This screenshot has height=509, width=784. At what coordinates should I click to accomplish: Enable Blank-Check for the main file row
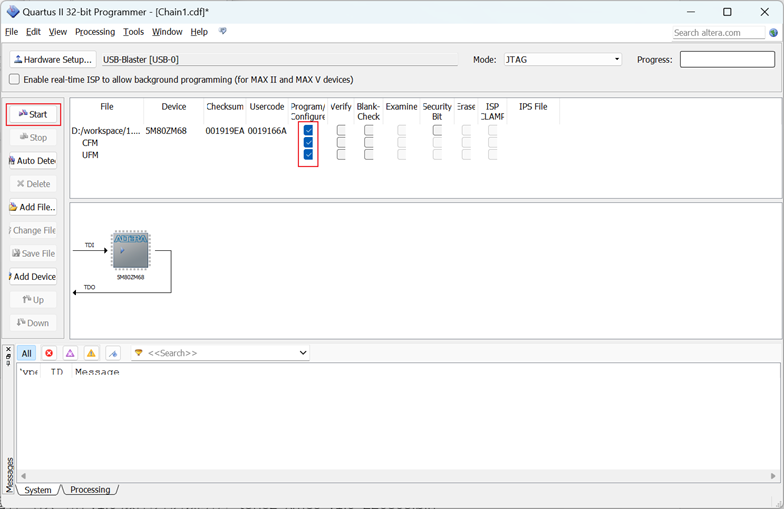point(368,130)
